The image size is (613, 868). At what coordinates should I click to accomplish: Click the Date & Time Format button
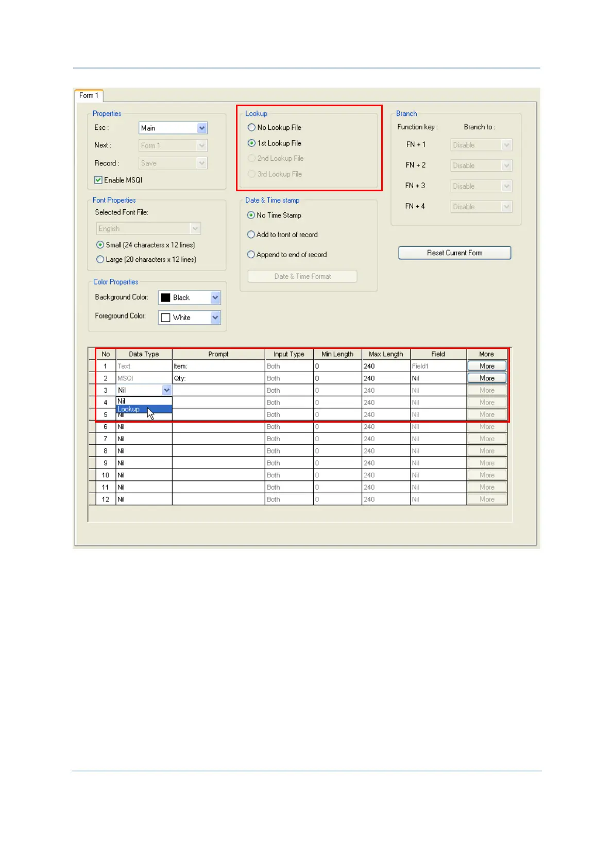click(x=302, y=276)
